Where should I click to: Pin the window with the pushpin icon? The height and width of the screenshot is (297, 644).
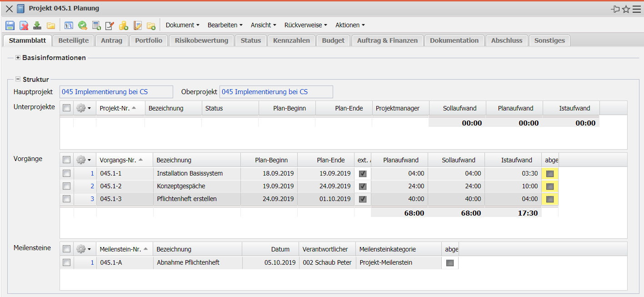point(615,9)
